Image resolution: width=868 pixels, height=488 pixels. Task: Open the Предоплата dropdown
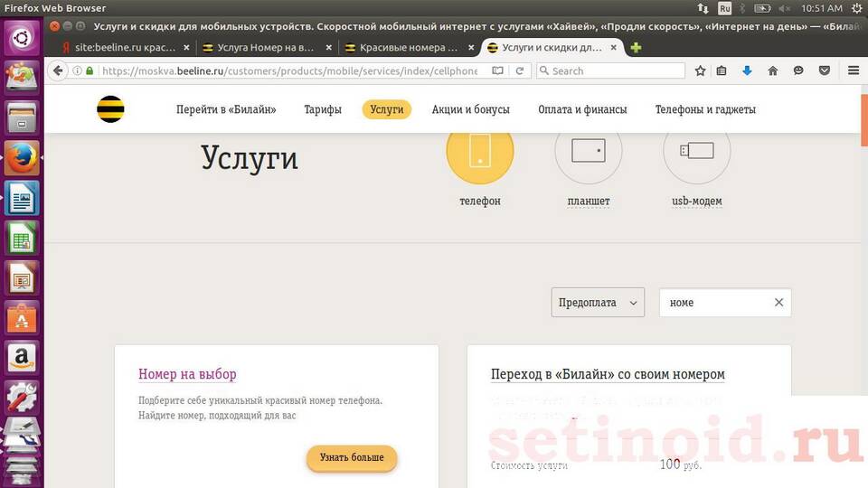tap(598, 302)
